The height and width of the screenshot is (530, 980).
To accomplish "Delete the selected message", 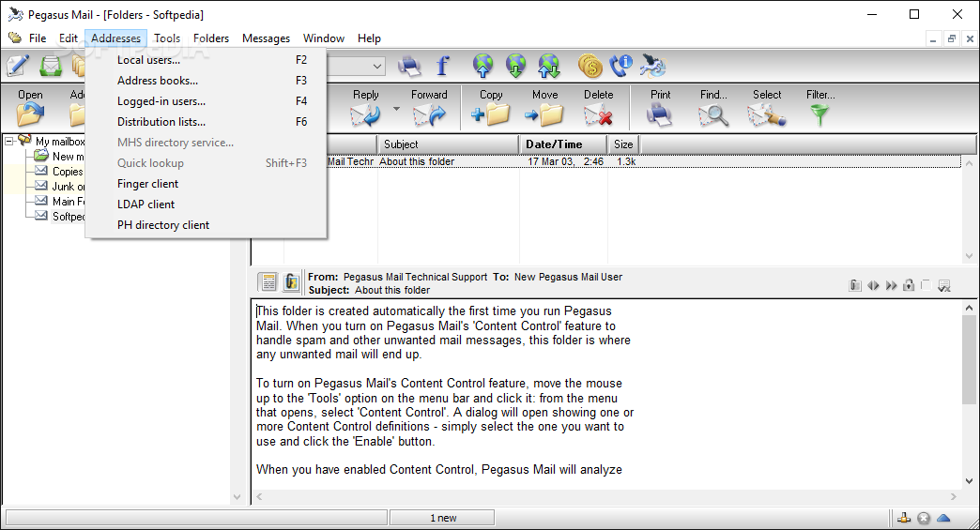I will pos(598,107).
